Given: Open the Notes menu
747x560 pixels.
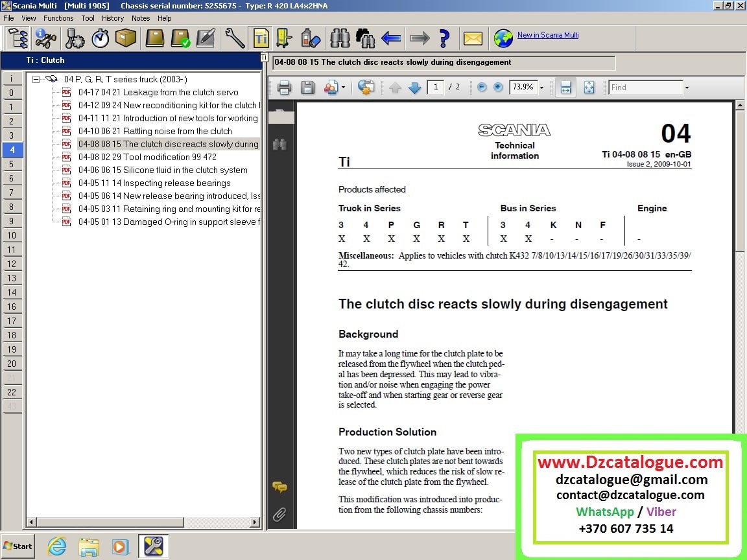Looking at the screenshot, I should [x=141, y=18].
